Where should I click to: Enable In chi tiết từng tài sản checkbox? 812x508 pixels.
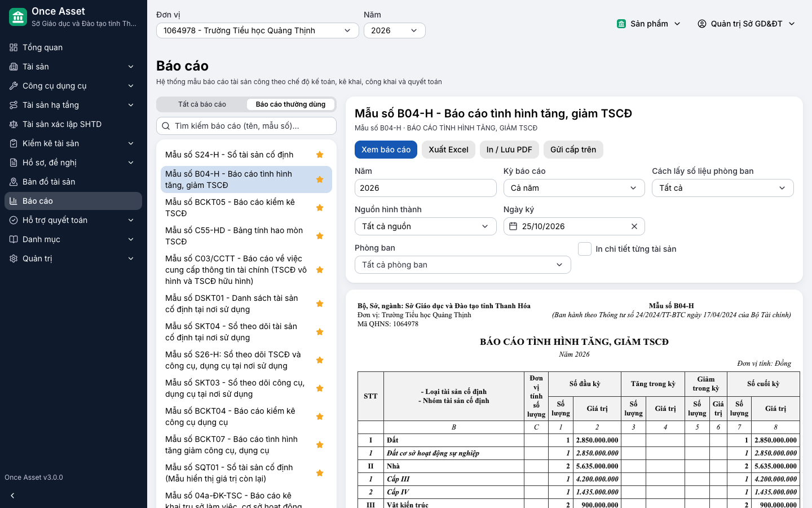pyautogui.click(x=585, y=249)
